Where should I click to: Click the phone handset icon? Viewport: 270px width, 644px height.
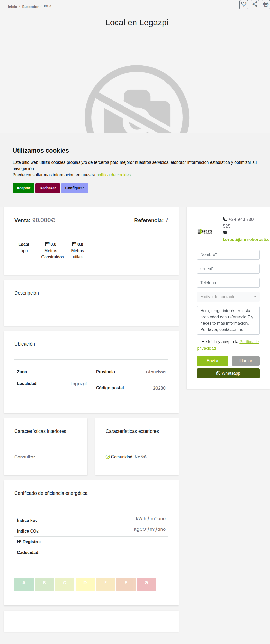225,219
